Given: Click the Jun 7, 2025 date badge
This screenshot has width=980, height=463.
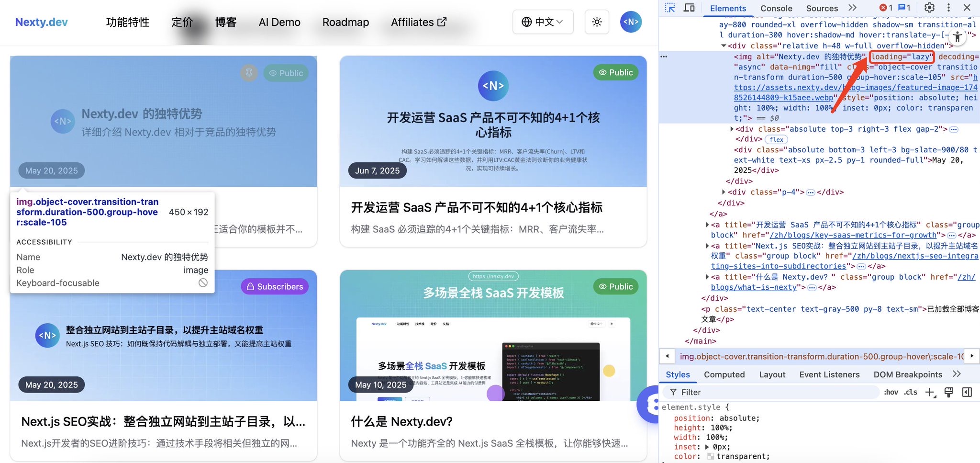Looking at the screenshot, I should point(377,170).
